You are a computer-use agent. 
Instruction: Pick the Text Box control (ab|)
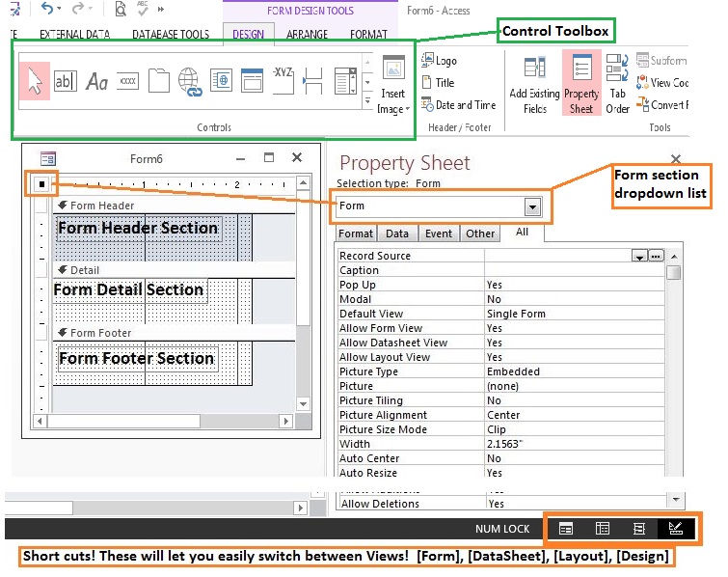click(66, 83)
